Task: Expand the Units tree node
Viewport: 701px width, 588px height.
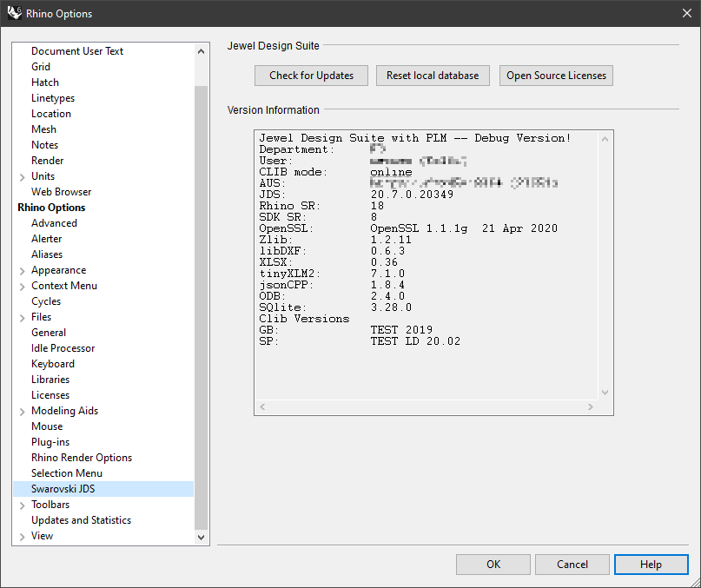Action: [x=22, y=177]
